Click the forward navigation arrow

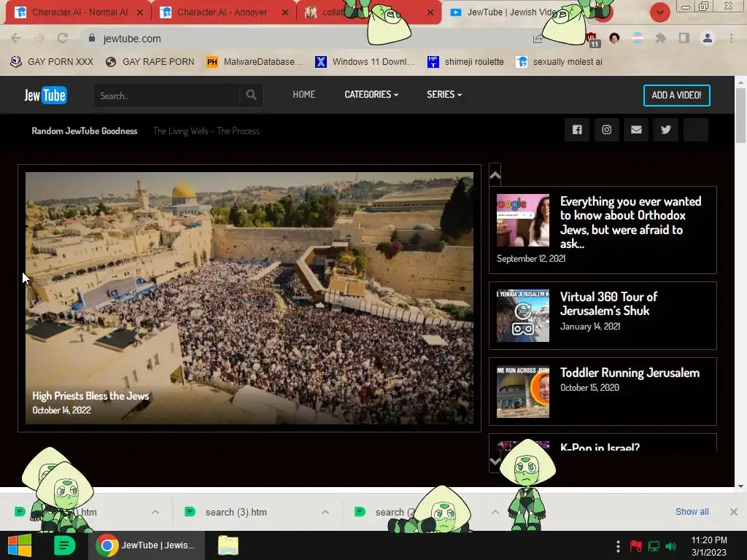coord(39,38)
